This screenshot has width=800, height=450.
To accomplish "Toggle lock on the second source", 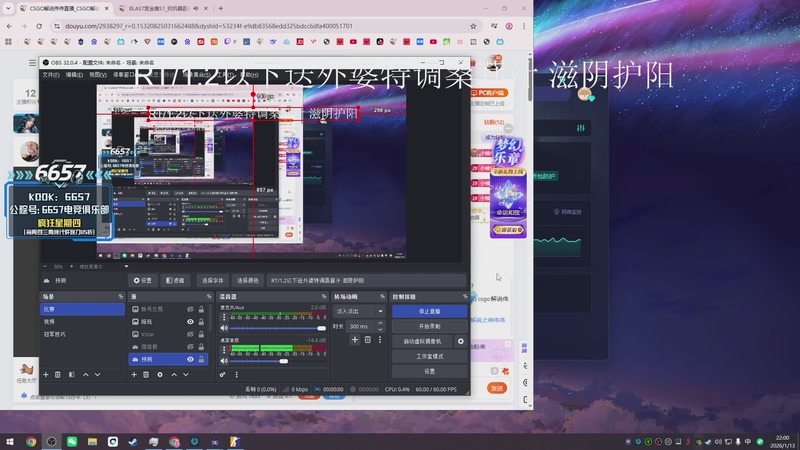I will pos(202,322).
